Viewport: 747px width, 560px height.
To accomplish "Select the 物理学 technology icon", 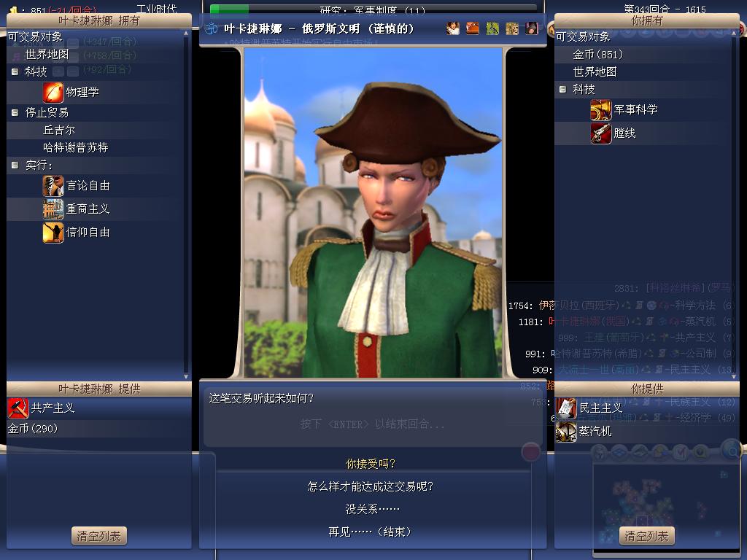I will [x=53, y=93].
